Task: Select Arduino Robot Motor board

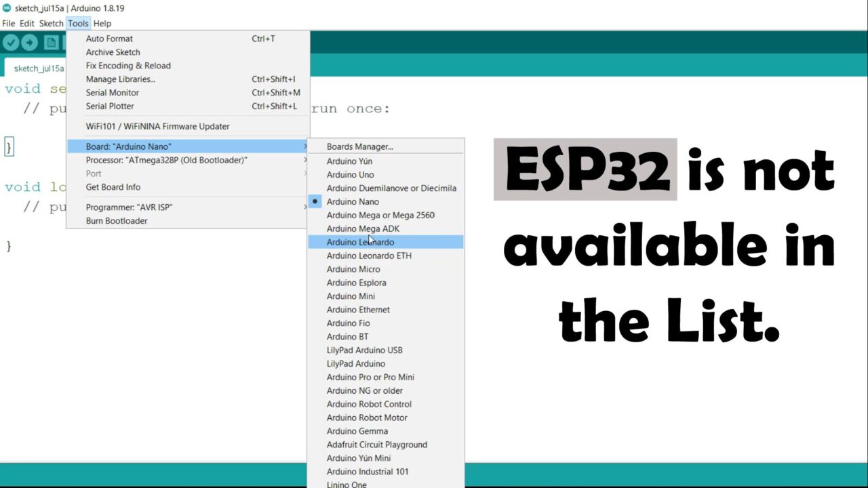Action: [386, 418]
